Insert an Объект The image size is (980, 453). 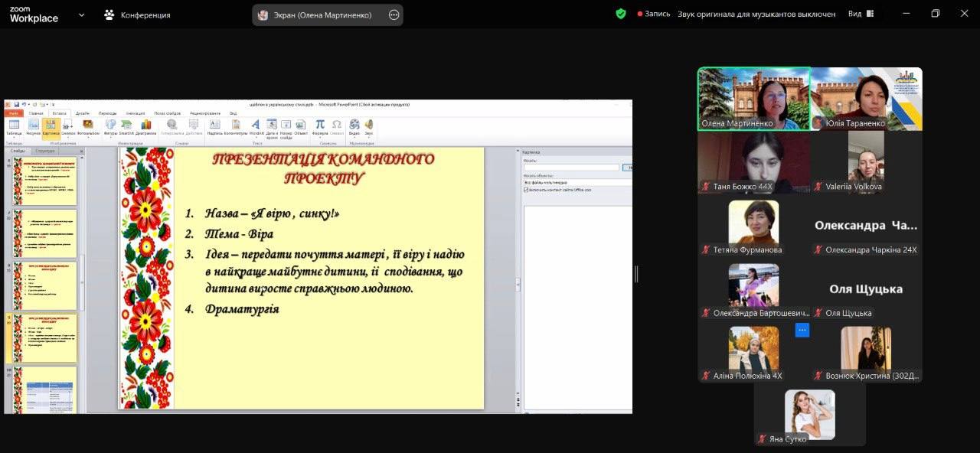click(301, 126)
